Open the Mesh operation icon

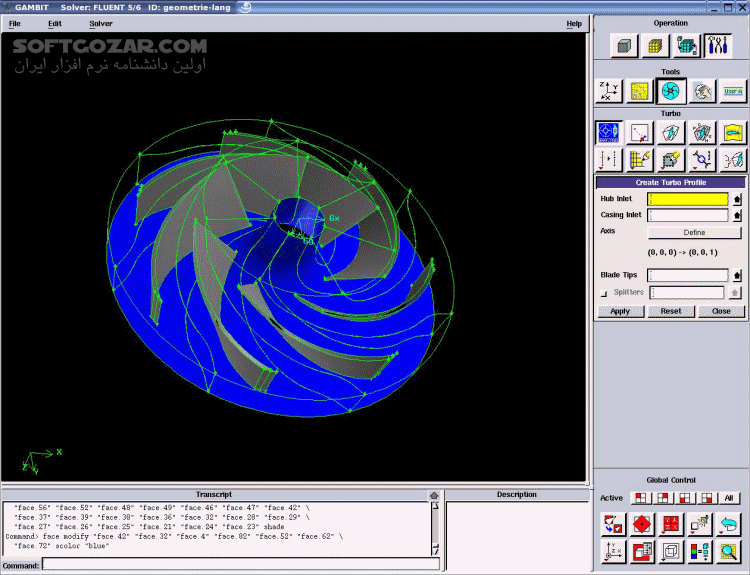[654, 46]
